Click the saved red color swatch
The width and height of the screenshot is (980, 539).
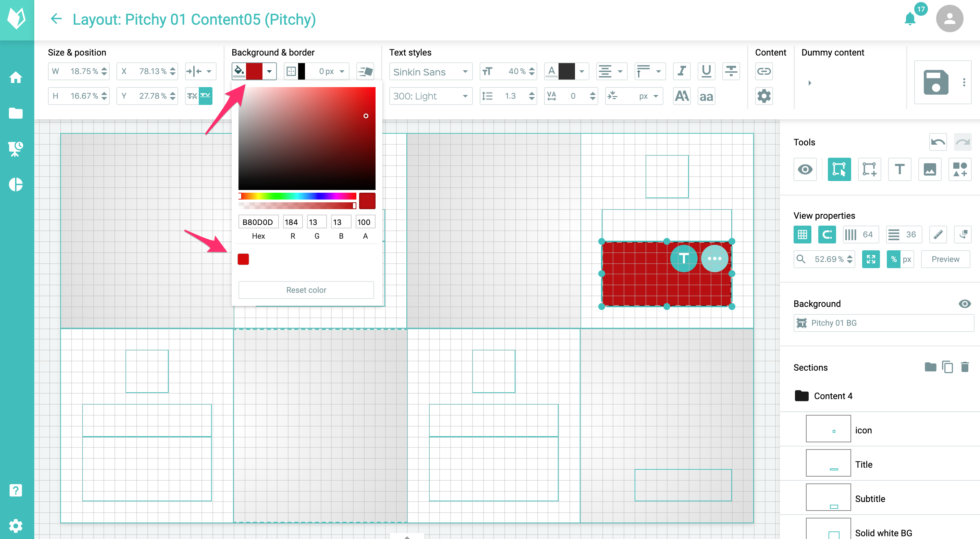click(243, 259)
